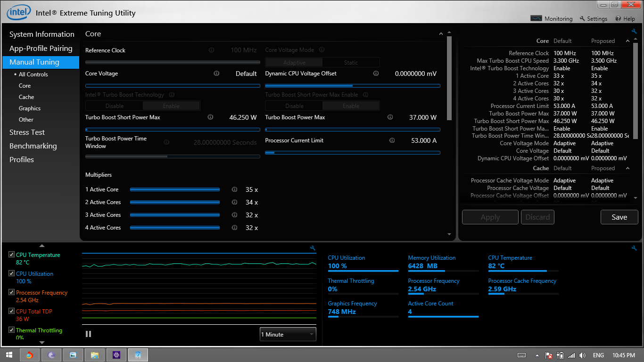Click the network signal icon in system tray
The image size is (644, 362).
click(x=571, y=355)
